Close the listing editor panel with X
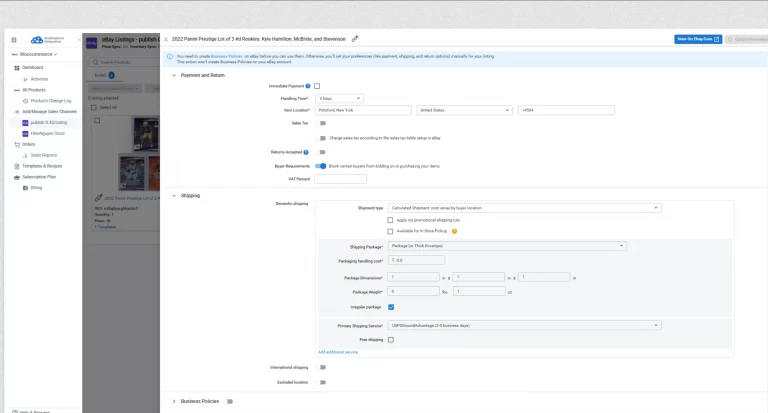The width and height of the screenshot is (768, 413). pyautogui.click(x=166, y=39)
